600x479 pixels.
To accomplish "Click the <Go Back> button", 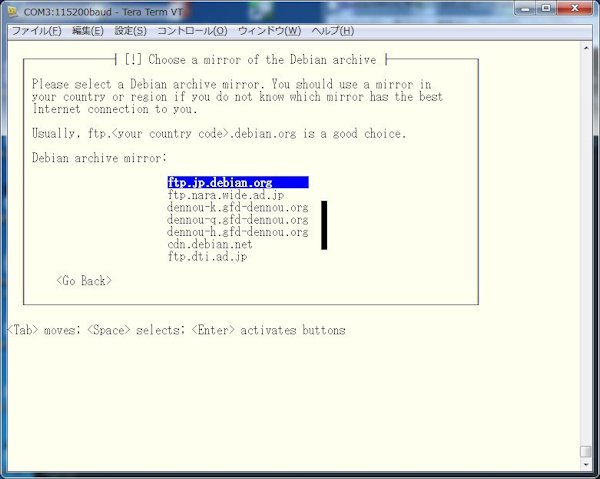I will point(84,281).
